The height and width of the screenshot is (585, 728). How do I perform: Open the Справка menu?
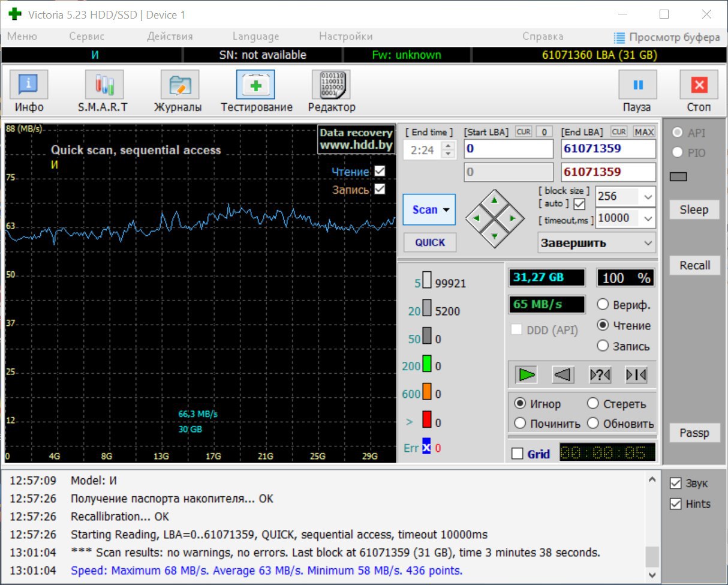(x=543, y=37)
